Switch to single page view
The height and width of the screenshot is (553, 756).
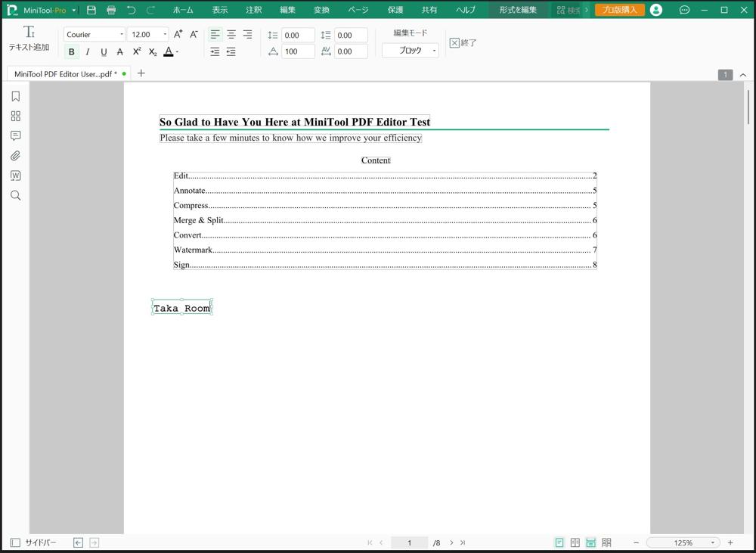[559, 543]
